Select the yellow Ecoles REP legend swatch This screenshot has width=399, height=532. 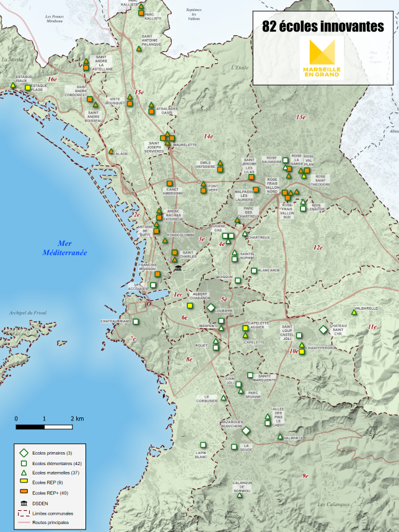click(23, 482)
